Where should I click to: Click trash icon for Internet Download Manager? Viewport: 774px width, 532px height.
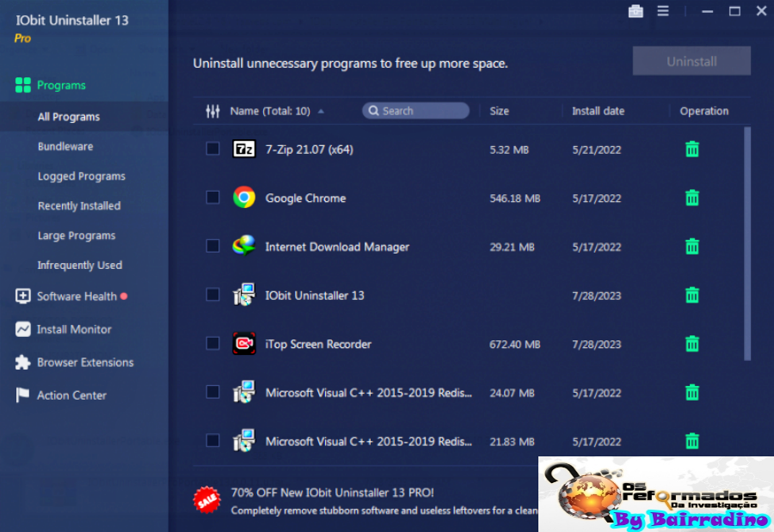(x=692, y=247)
